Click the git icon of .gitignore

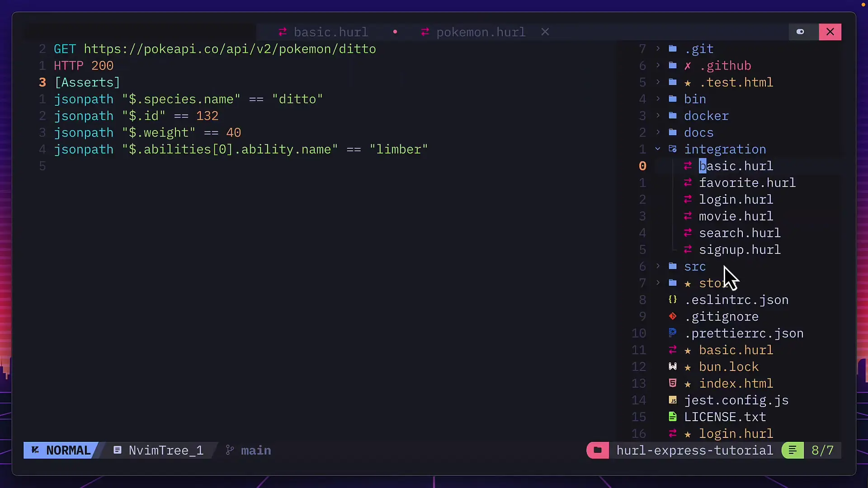coord(673,316)
